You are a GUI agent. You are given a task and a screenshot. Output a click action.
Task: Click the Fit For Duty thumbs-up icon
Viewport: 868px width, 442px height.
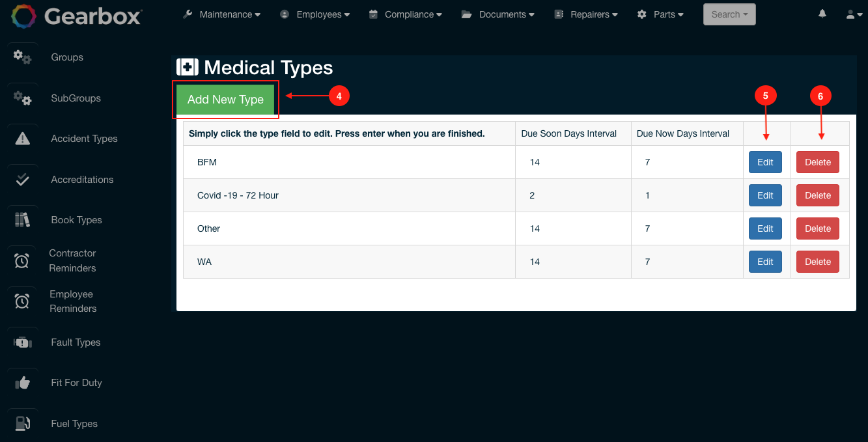pos(22,383)
